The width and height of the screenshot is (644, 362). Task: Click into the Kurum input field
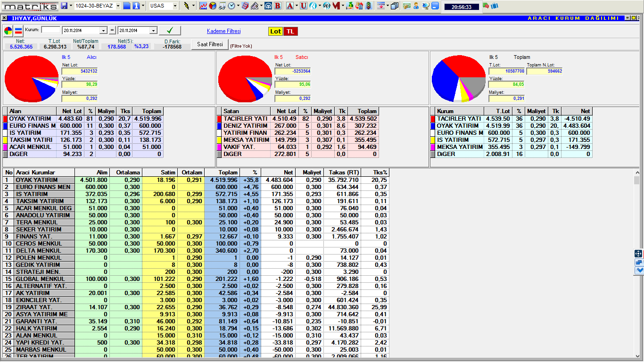click(51, 30)
